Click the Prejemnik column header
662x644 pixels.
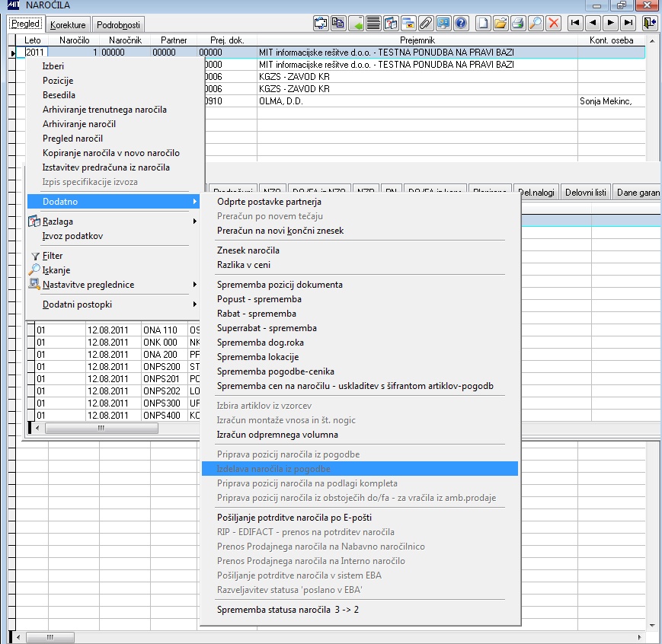pos(417,40)
